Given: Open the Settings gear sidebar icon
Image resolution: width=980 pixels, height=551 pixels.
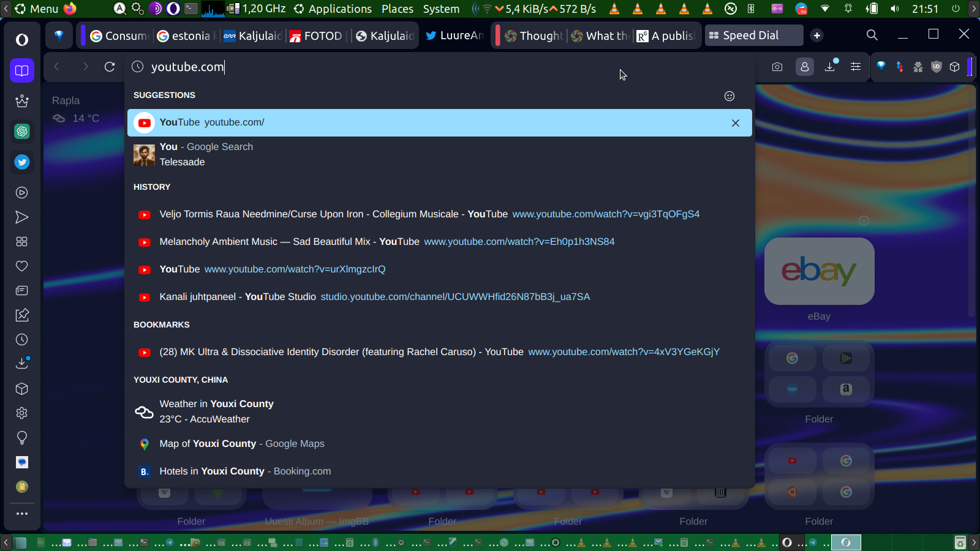Looking at the screenshot, I should coord(22,413).
